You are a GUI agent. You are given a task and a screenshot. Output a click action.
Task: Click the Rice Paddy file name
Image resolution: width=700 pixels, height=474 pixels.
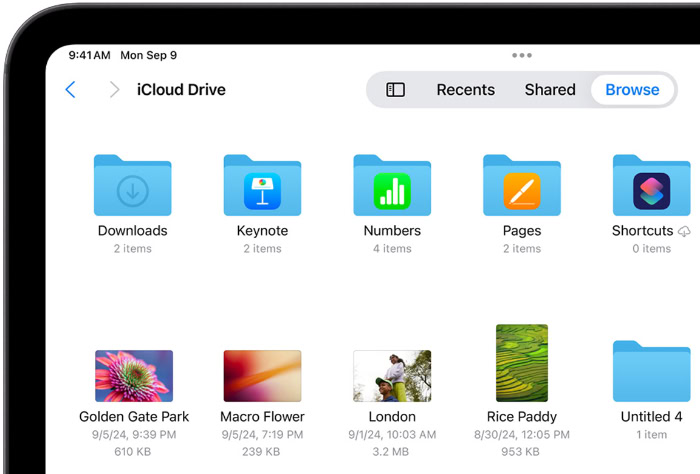point(522,417)
